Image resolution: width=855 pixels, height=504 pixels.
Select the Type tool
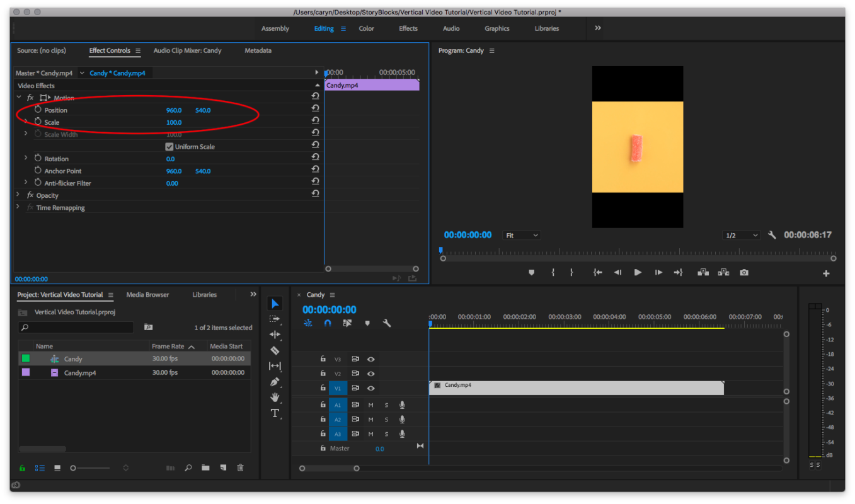click(275, 413)
